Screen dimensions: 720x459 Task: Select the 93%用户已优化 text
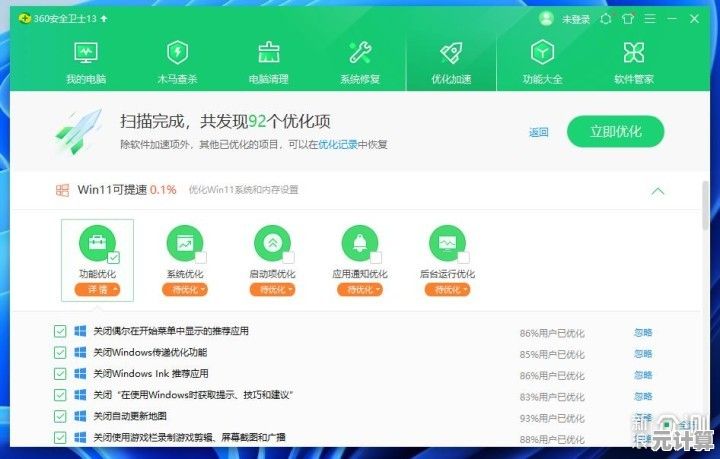point(552,418)
